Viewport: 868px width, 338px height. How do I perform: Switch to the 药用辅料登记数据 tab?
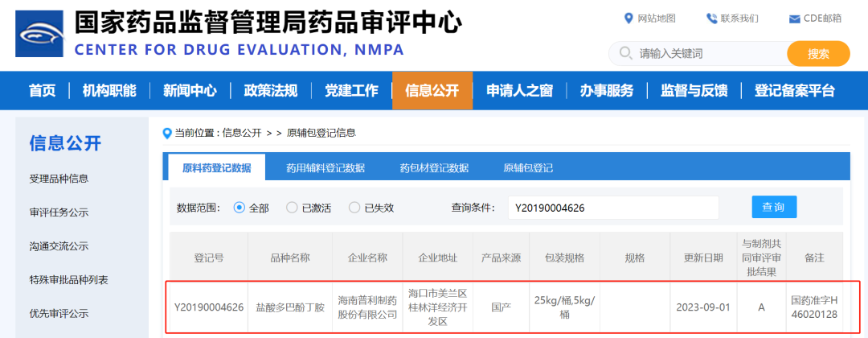[325, 168]
